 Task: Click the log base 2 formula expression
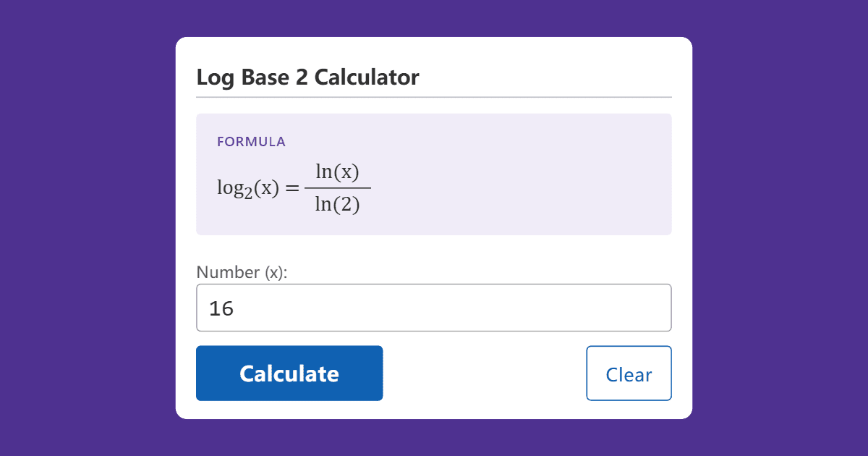(293, 187)
